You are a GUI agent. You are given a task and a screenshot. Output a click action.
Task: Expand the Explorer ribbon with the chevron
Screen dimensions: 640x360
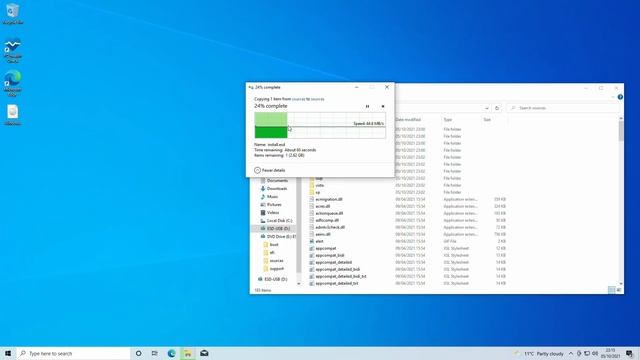(613, 97)
